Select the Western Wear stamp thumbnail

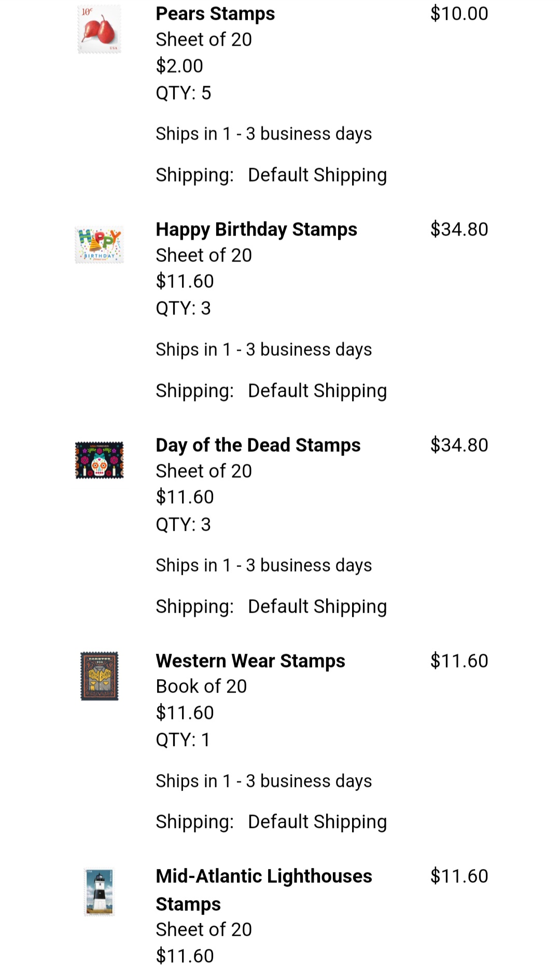click(x=99, y=676)
